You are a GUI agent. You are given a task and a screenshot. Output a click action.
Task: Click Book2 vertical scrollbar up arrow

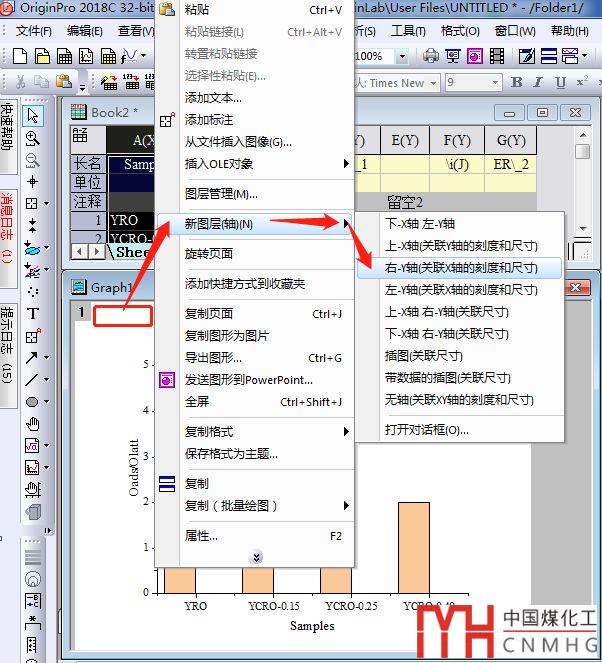tap(583, 135)
